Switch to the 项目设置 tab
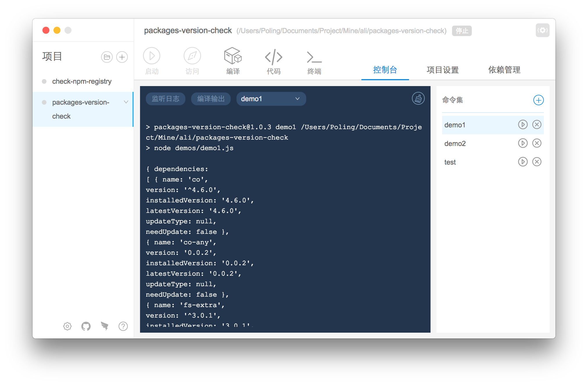This screenshot has width=588, height=385. (442, 70)
